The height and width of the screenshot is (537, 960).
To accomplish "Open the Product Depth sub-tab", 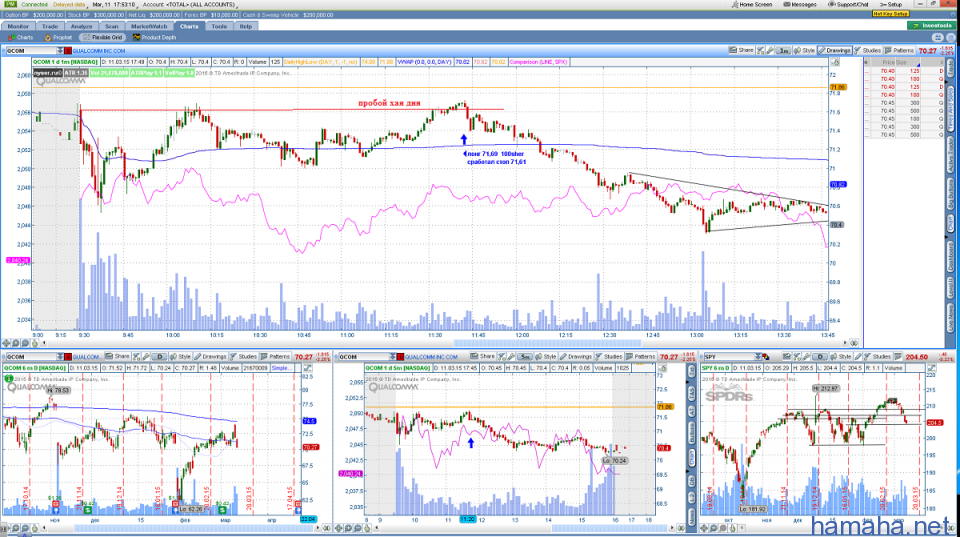I will tap(154, 37).
